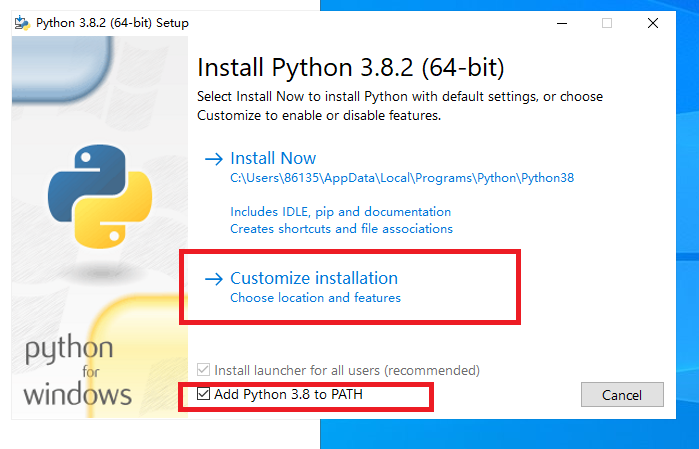Click the "Select Install Now" description paragraph
This screenshot has width=699, height=449.
click(x=400, y=105)
